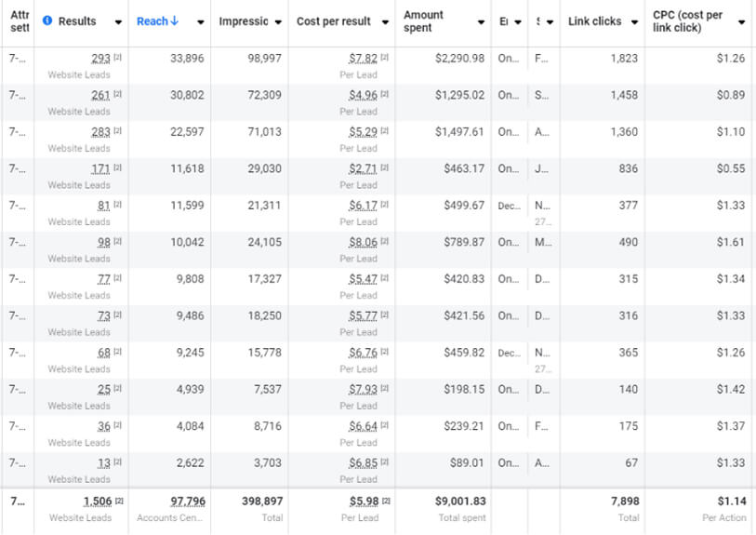The image size is (756, 535).
Task: Click the info icon beside Results header
Action: click(47, 20)
